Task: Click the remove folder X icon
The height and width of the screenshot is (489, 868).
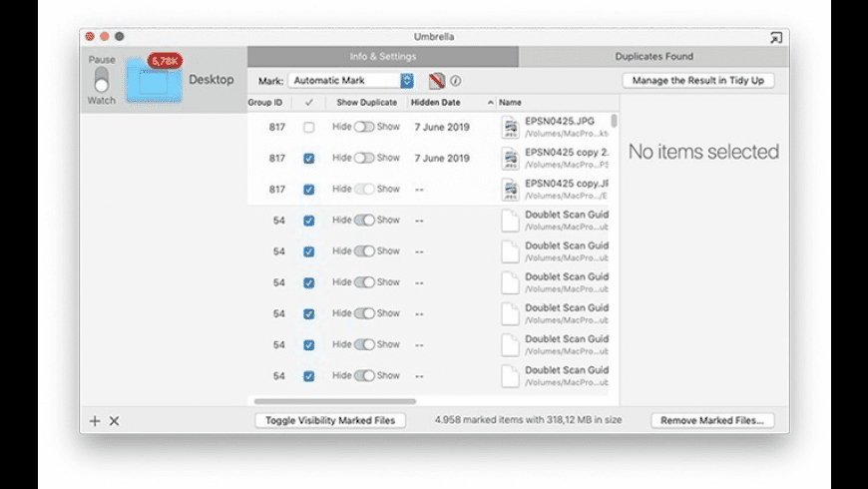Action: pyautogui.click(x=114, y=421)
